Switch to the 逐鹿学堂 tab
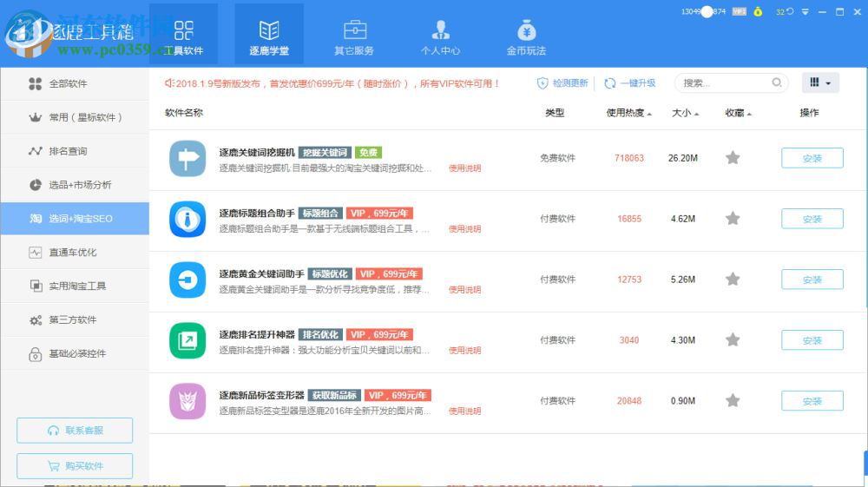The width and height of the screenshot is (868, 487). pos(269,35)
